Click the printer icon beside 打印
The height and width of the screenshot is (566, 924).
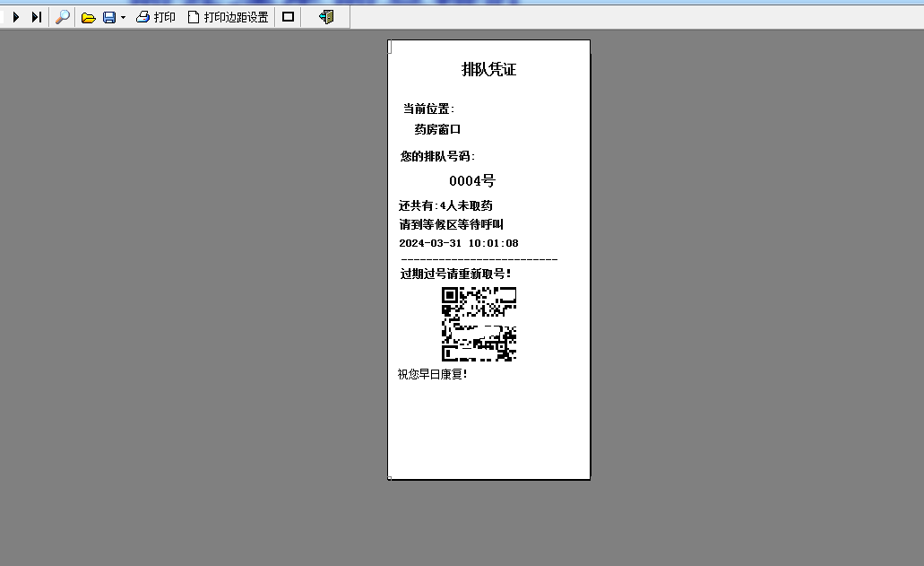point(141,15)
